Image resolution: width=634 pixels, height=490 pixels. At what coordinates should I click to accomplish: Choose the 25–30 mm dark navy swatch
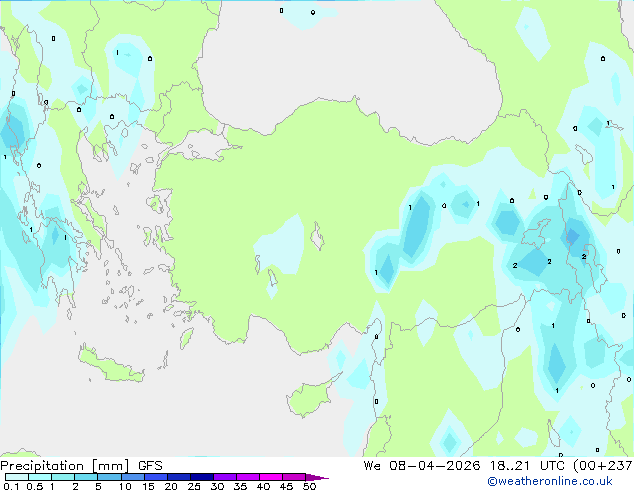coord(201,477)
